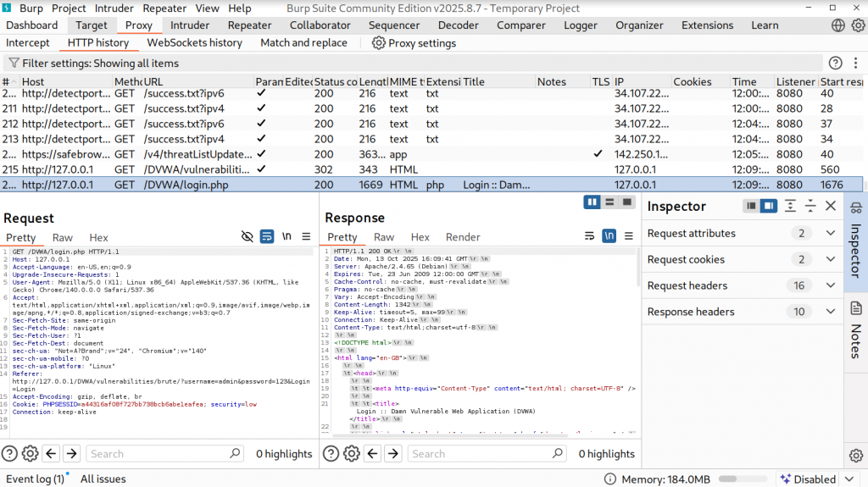Open Inspector settings gear at bottom right
The image size is (868, 487).
[856, 456]
